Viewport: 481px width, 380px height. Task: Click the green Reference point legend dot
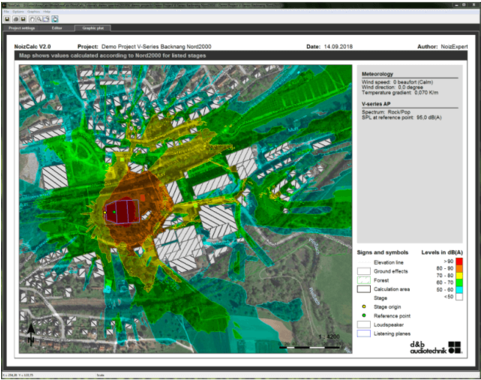364,315
